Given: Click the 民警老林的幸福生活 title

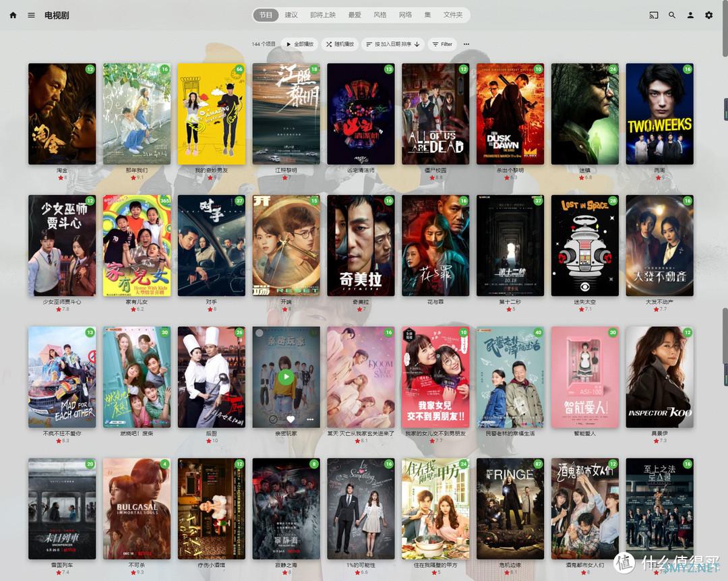Looking at the screenshot, I should click(x=510, y=433).
